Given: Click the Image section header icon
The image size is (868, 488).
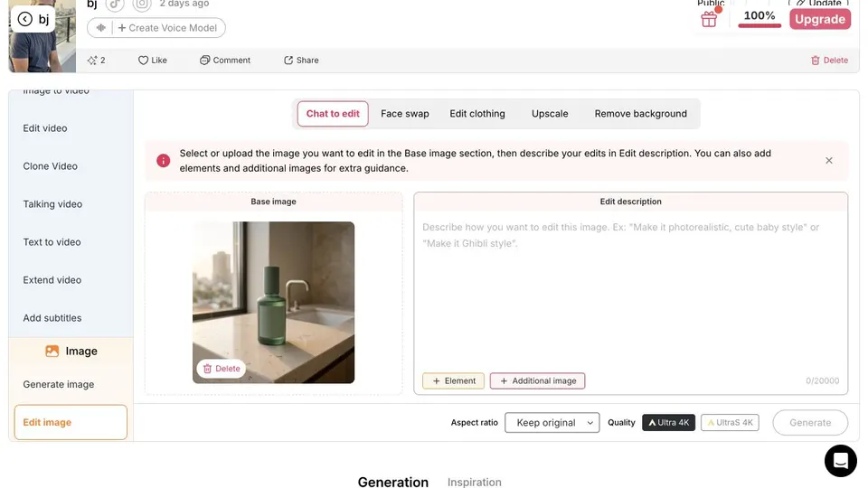Looking at the screenshot, I should [x=52, y=351].
